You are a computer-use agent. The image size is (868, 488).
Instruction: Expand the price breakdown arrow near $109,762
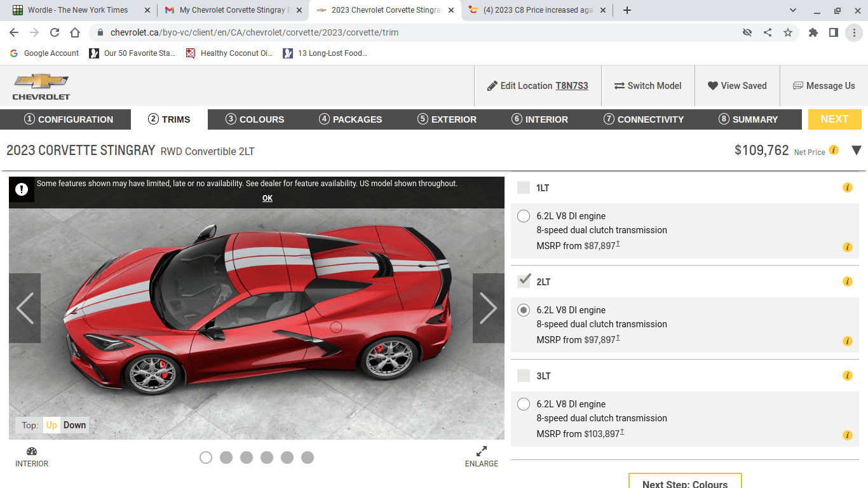pos(856,150)
